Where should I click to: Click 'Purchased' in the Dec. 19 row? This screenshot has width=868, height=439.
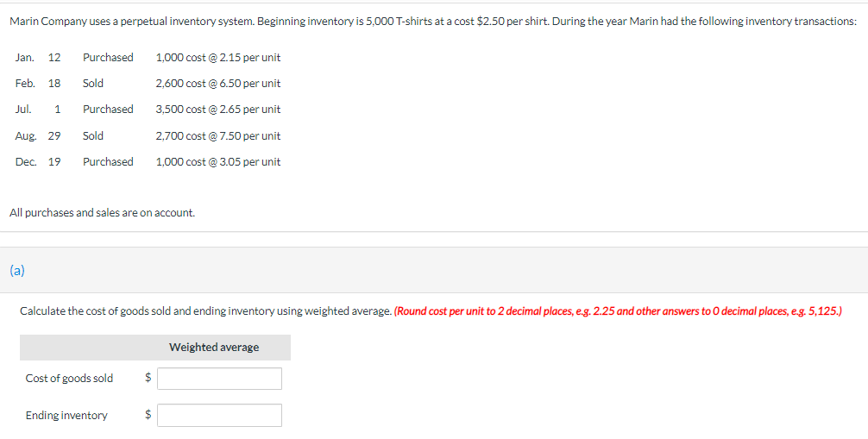[x=108, y=162]
